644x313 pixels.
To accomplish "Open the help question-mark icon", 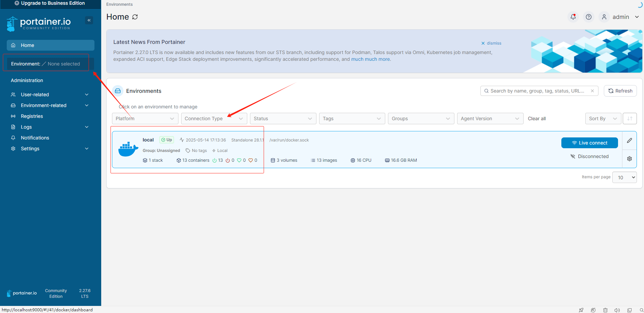I will coord(589,17).
